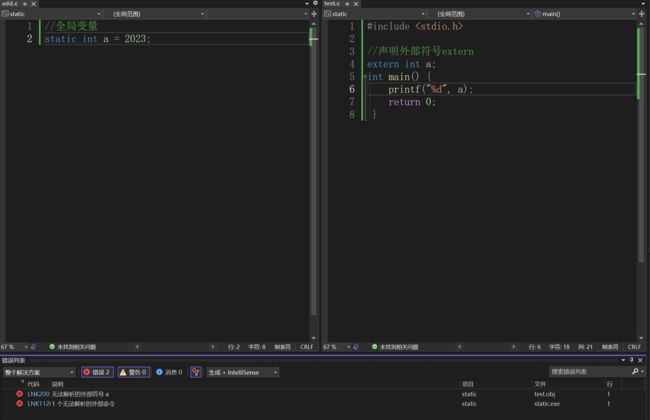Click the IntelliCode icon in add.c status bar

[34, 347]
